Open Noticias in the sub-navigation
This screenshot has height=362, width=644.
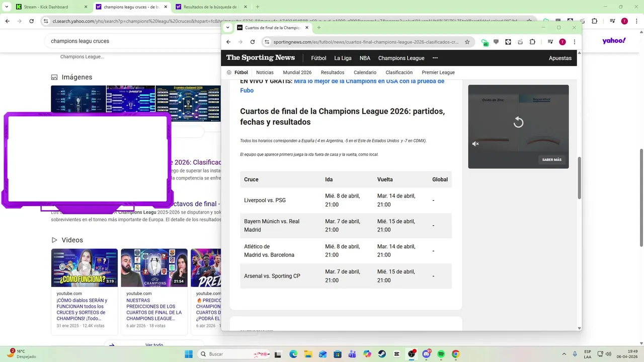[x=265, y=72]
